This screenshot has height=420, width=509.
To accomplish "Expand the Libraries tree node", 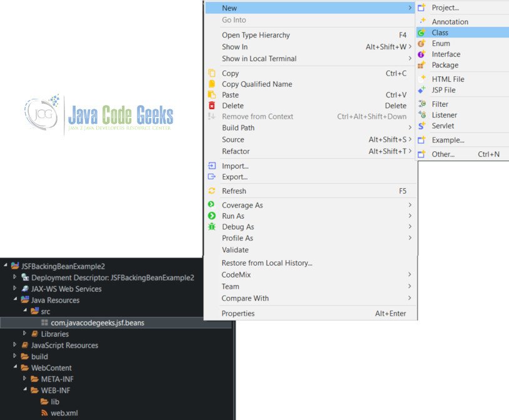I will point(25,334).
